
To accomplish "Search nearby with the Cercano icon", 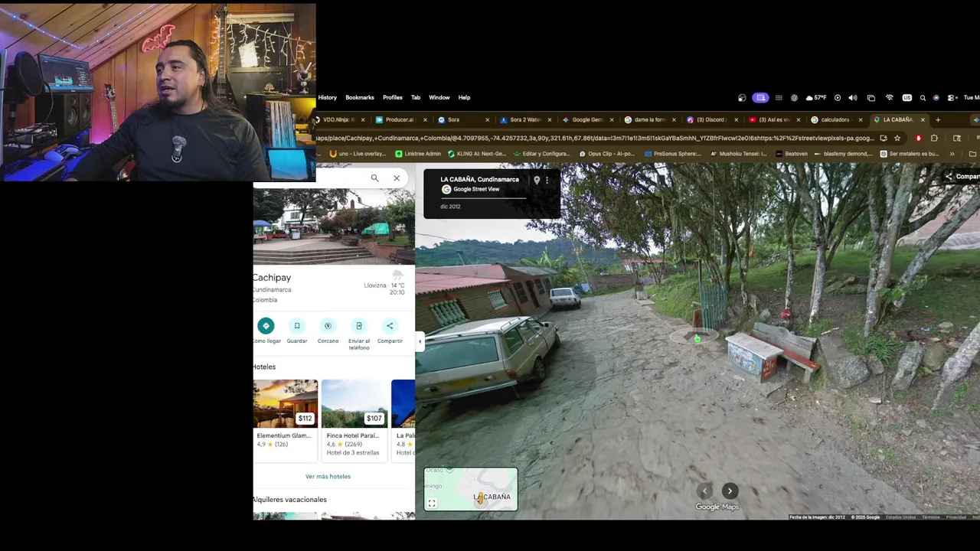I will coord(328,326).
